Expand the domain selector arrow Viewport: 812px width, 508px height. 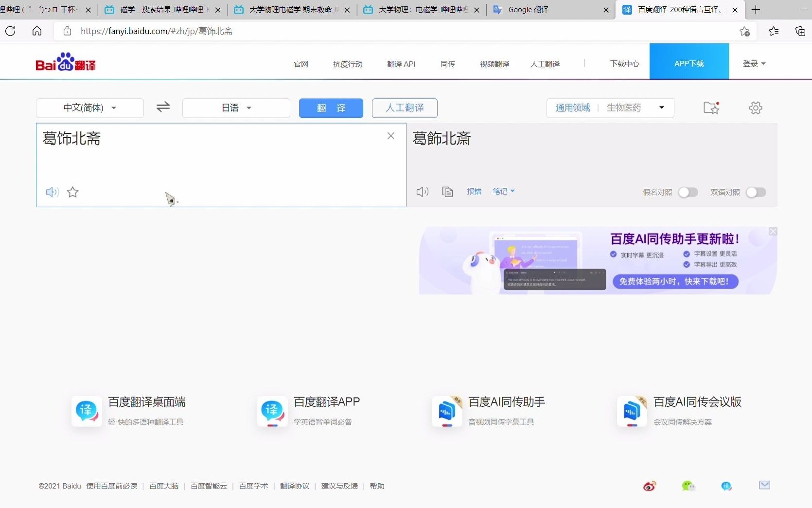662,108
